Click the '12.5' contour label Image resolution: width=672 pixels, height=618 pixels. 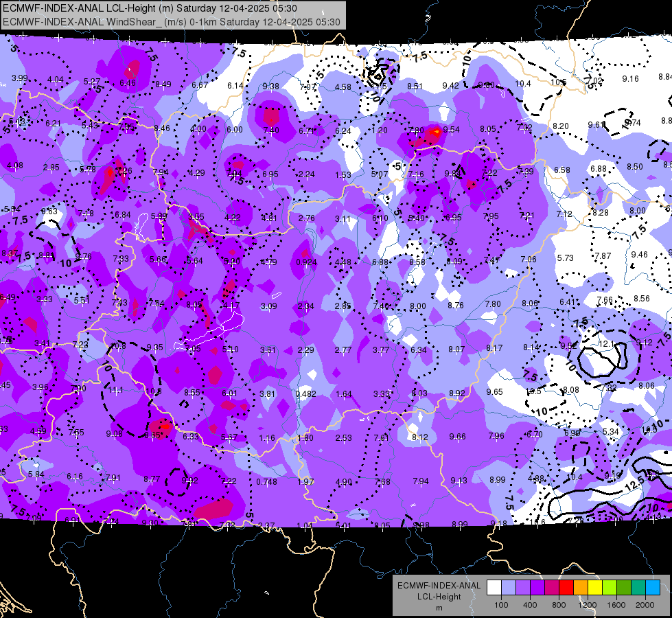click(635, 484)
